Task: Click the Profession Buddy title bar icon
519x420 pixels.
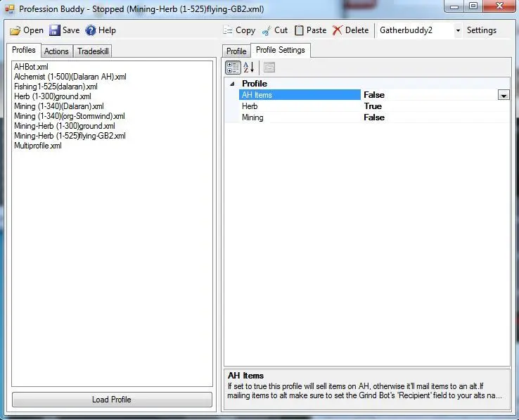Action: (x=10, y=9)
